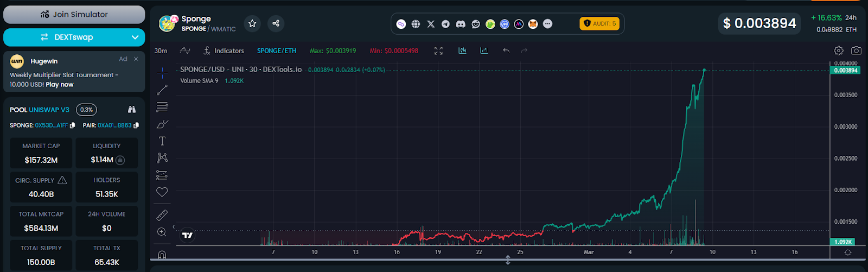Take a chart snapshot with camera icon
The height and width of the screenshot is (272, 868).
[856, 50]
